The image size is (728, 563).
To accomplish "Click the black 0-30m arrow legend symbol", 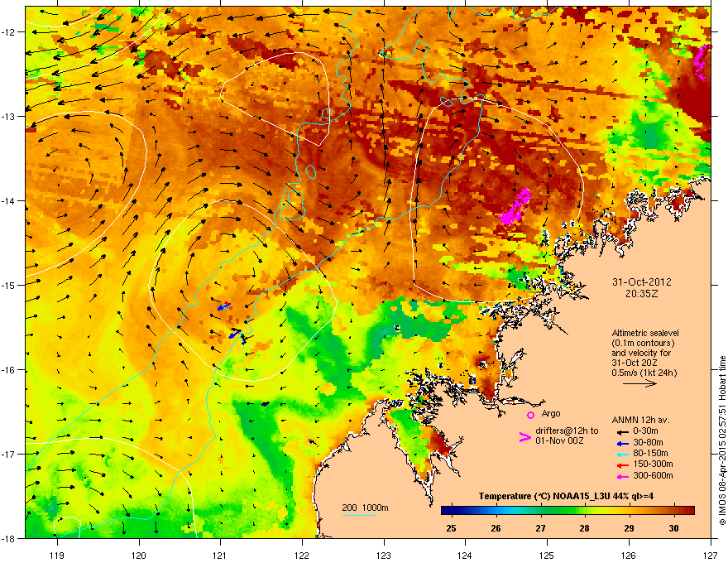I will pos(621,431).
